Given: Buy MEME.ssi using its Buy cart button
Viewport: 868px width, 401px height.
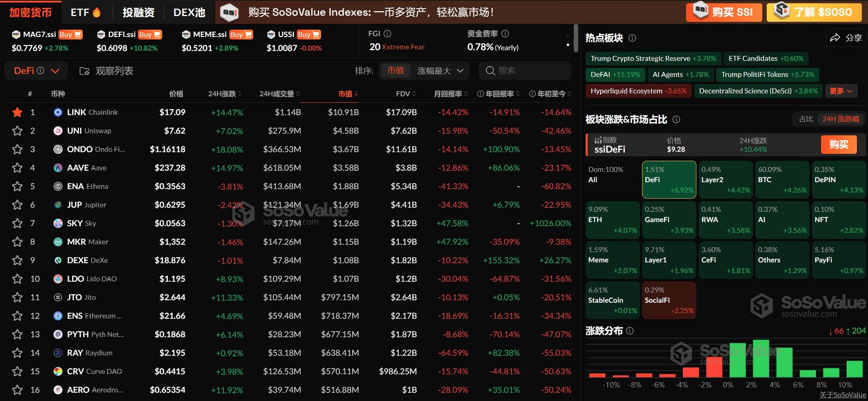Looking at the screenshot, I should click(241, 35).
